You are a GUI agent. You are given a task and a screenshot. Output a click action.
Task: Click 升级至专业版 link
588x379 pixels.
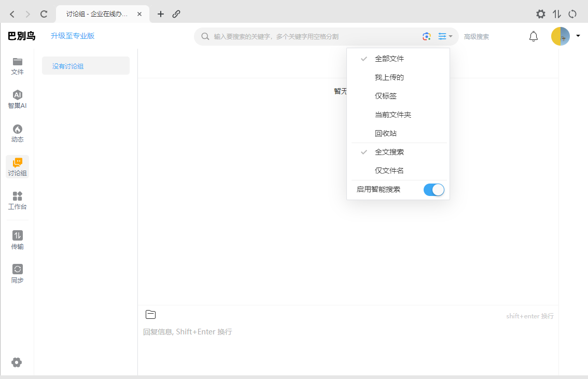[x=73, y=36]
